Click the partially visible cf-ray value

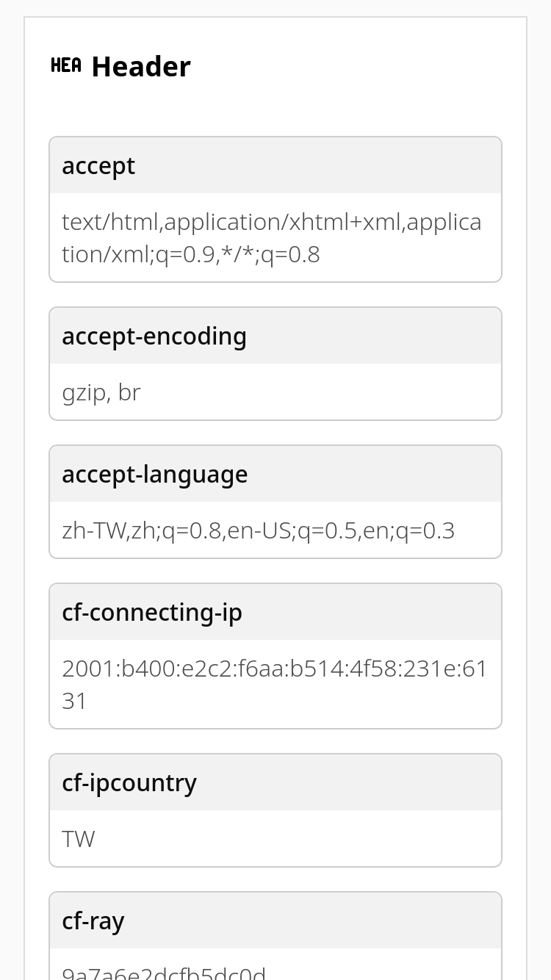164,972
